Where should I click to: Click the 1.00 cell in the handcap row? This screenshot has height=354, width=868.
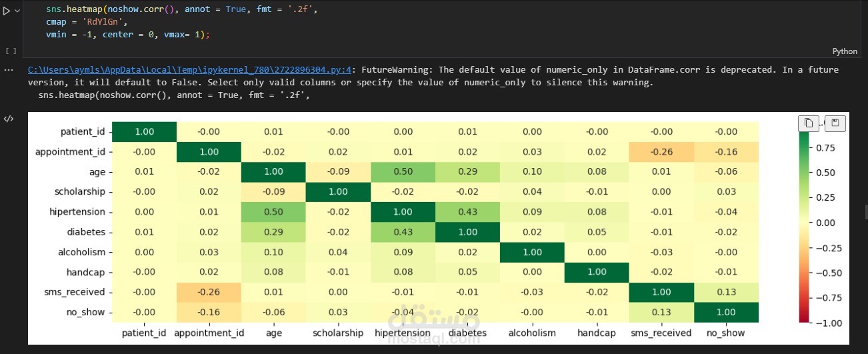click(x=597, y=272)
